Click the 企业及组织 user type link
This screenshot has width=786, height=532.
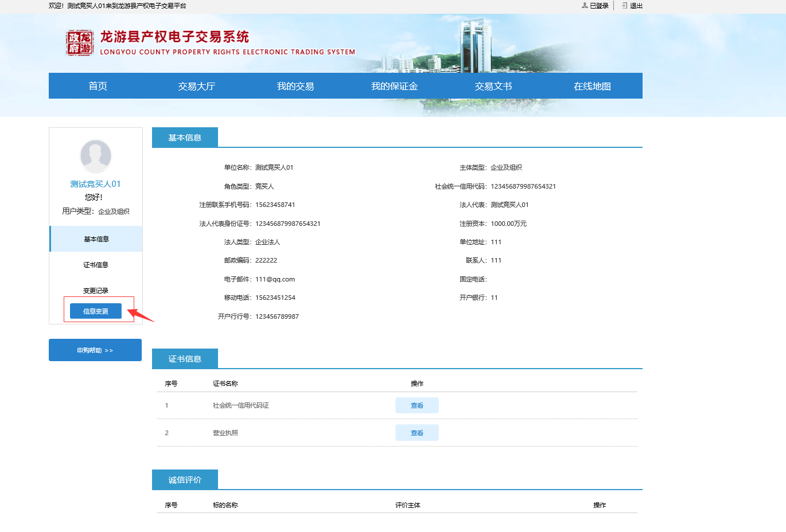pos(114,212)
